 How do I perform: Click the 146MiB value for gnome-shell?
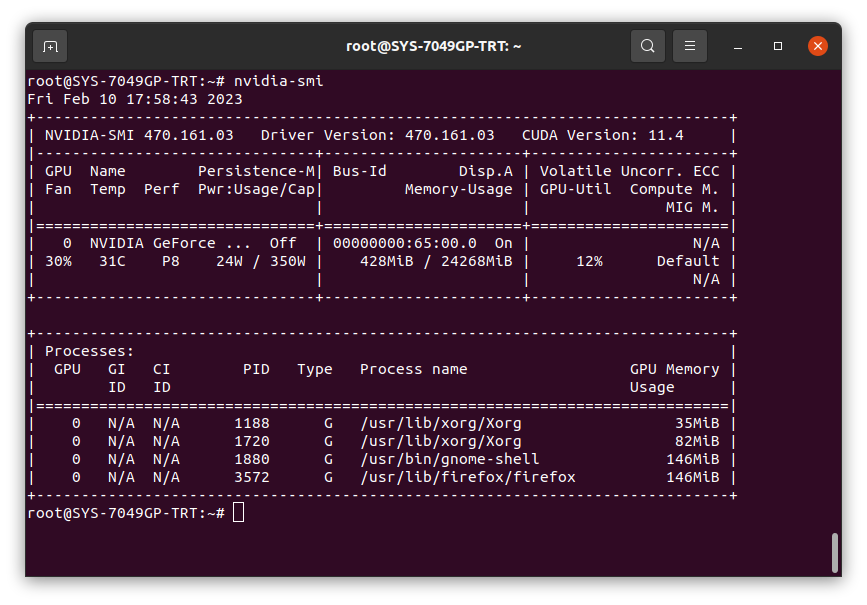click(693, 459)
